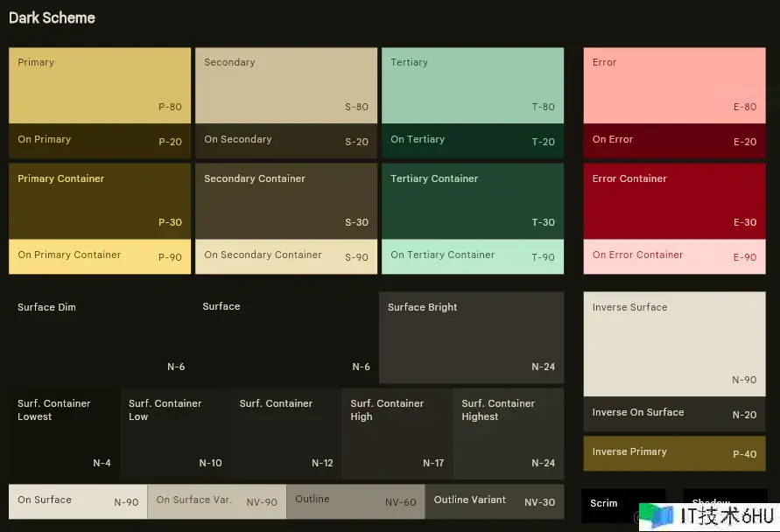Select the On Primary P-20 strip

pyautogui.click(x=100, y=140)
